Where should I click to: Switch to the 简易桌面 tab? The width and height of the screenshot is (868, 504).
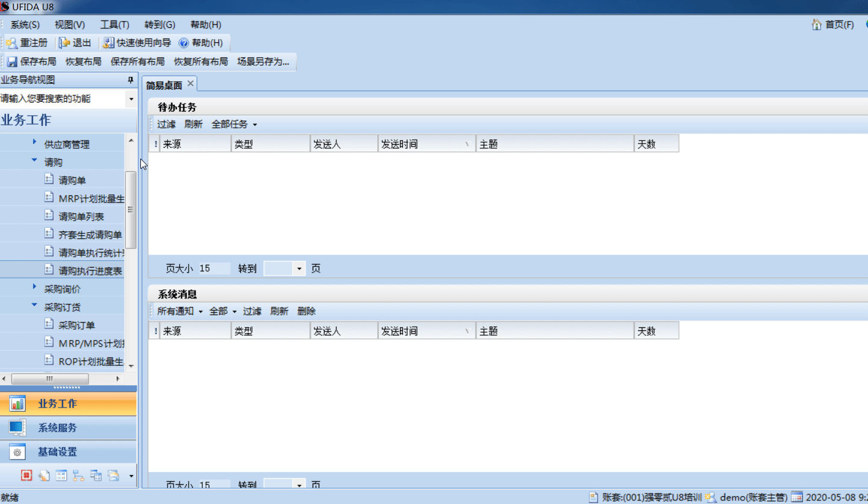164,85
